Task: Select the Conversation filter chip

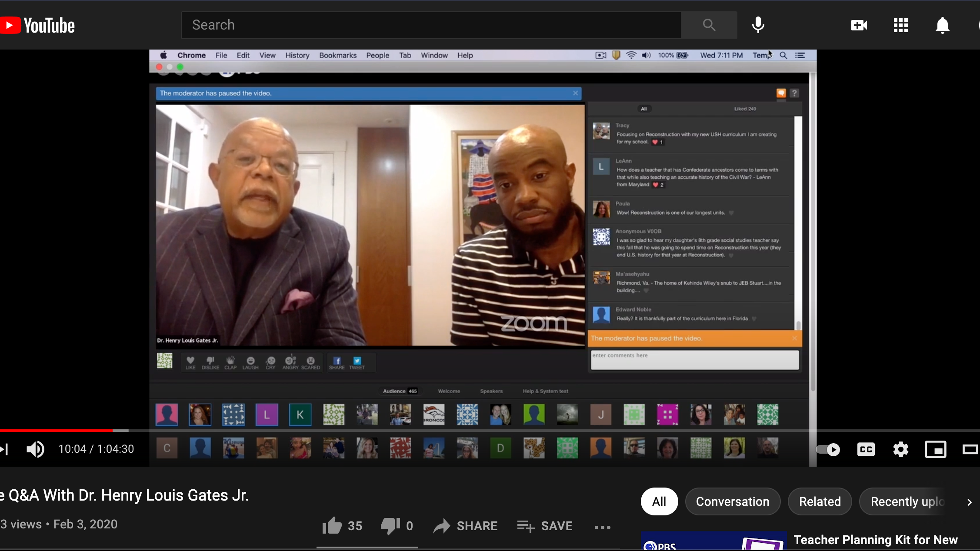Action: click(x=733, y=501)
